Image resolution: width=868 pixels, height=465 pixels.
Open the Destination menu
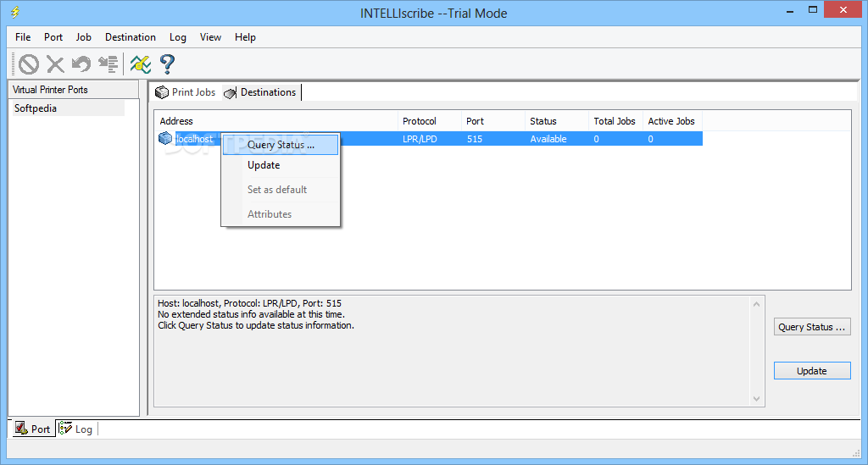click(x=131, y=37)
